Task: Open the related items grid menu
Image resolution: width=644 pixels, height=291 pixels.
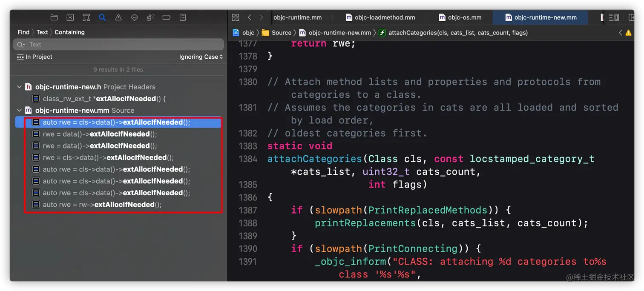Action: [x=236, y=17]
